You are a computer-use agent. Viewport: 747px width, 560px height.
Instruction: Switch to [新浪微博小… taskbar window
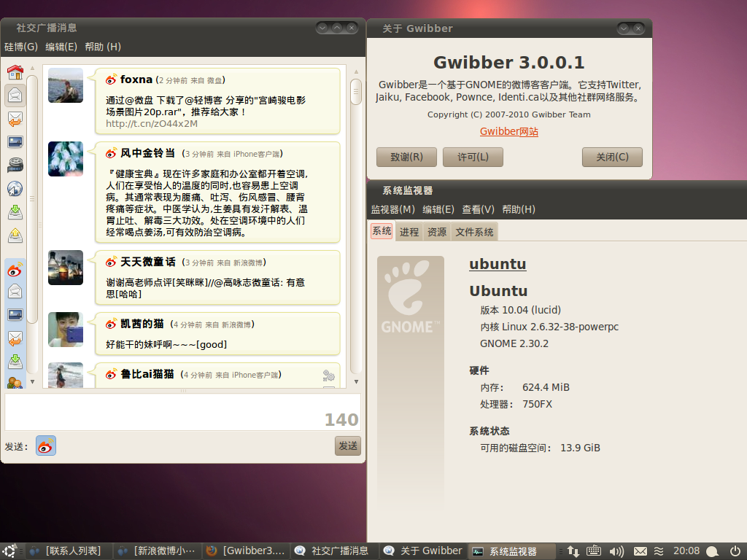coord(158,551)
